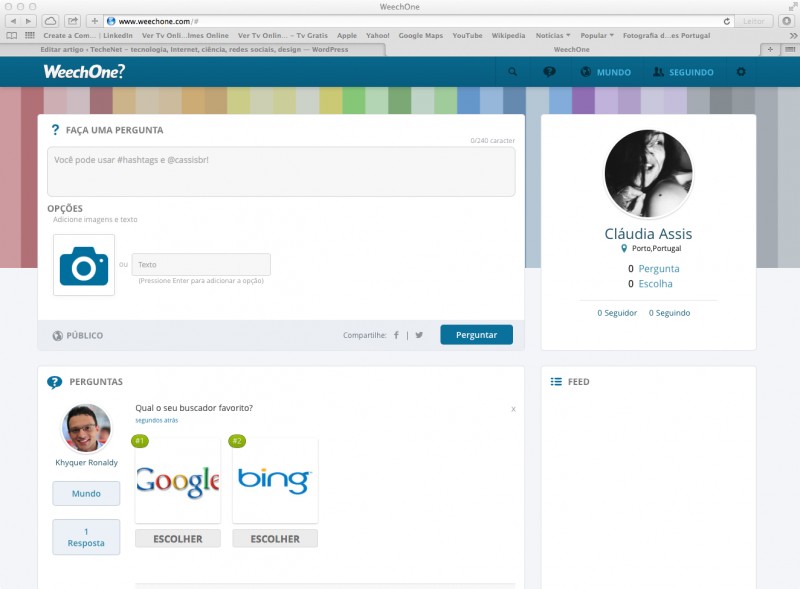Image resolution: width=800 pixels, height=589 pixels.
Task: Open the Mundo section in navbar
Action: (606, 72)
